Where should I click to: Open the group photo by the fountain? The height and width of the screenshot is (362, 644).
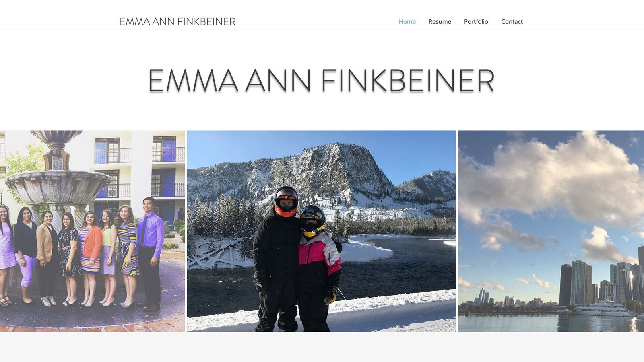(x=92, y=231)
